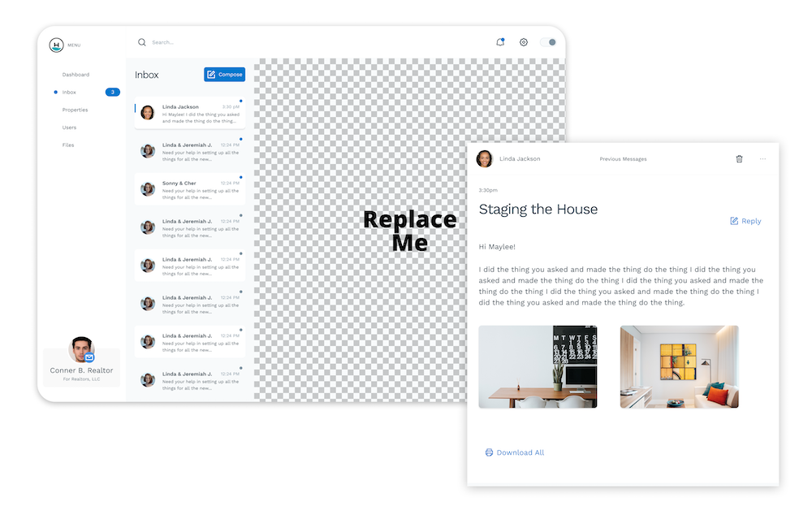The width and height of the screenshot is (812, 506).
Task: Click the search magnifier icon
Action: (x=141, y=42)
